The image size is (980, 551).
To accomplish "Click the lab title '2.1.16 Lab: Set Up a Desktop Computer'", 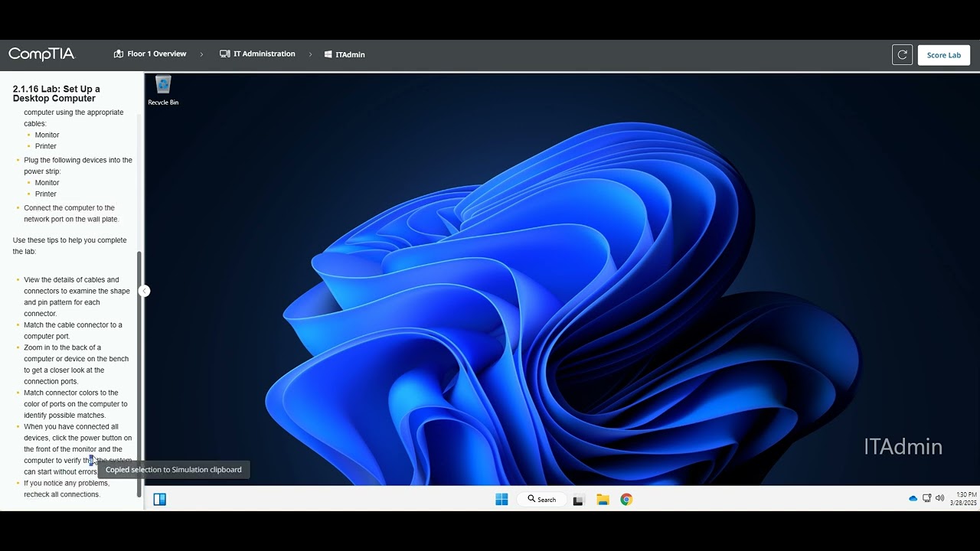I will click(57, 94).
